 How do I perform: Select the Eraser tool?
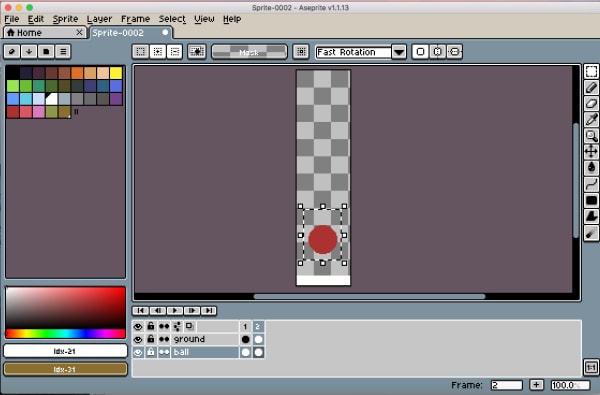(591, 104)
